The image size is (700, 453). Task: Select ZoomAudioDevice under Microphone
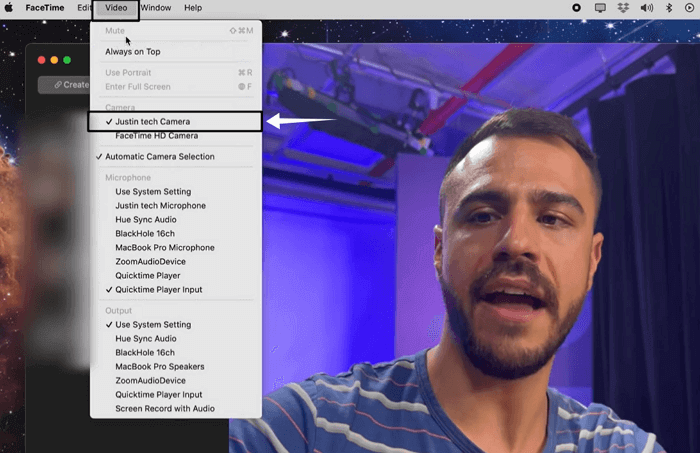pyautogui.click(x=176, y=262)
